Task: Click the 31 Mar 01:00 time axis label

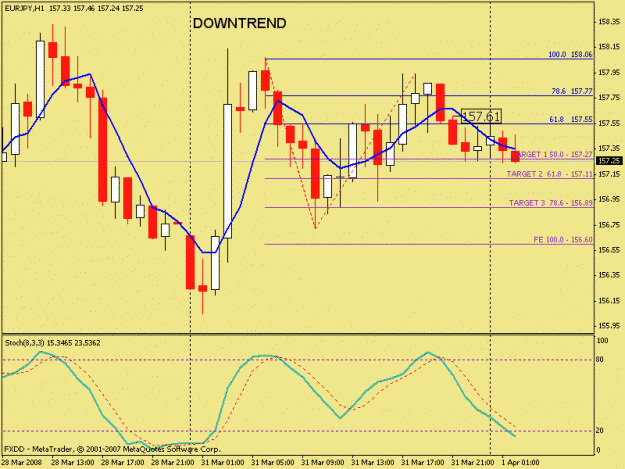Action: (222, 463)
